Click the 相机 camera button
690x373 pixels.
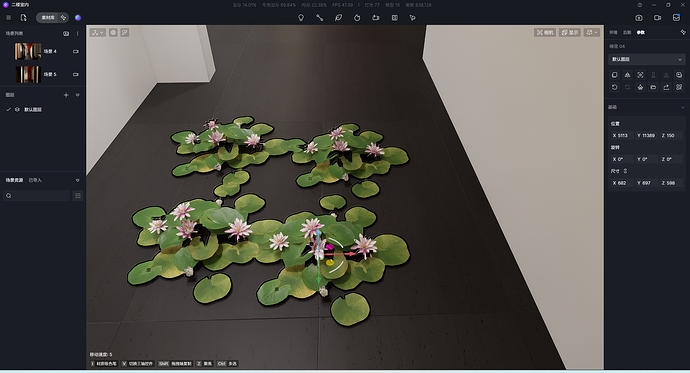point(545,33)
